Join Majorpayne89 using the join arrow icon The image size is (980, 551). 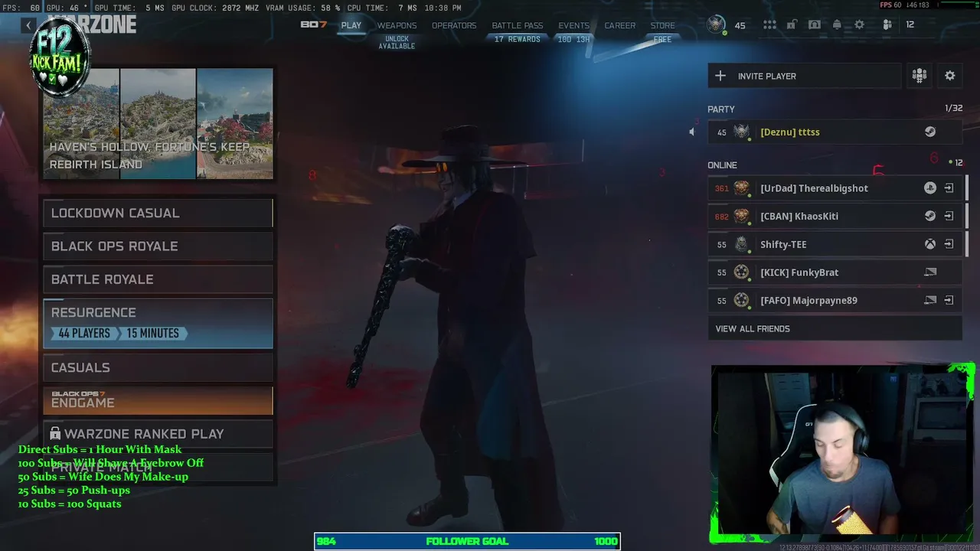click(949, 300)
